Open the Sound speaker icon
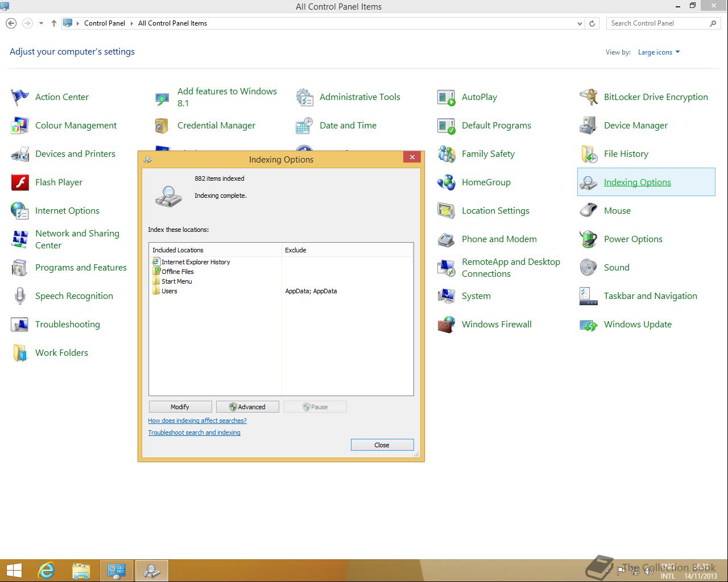The image size is (728, 582). point(589,268)
